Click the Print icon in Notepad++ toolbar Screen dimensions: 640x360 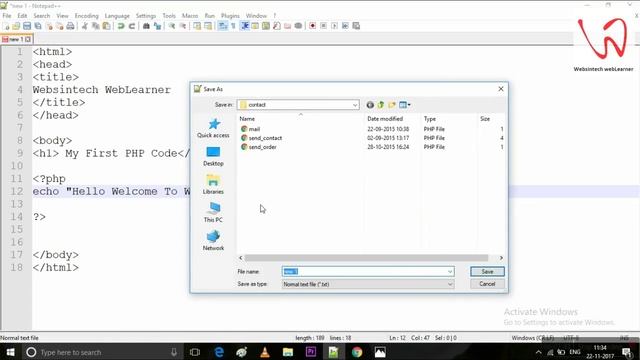point(70,26)
